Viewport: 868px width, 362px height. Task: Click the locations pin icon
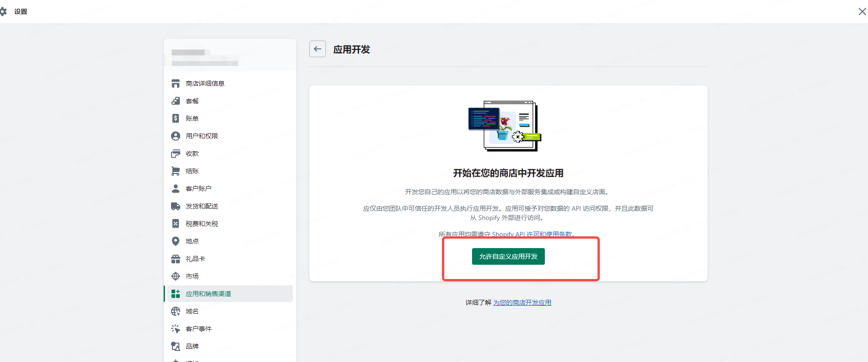[176, 241]
